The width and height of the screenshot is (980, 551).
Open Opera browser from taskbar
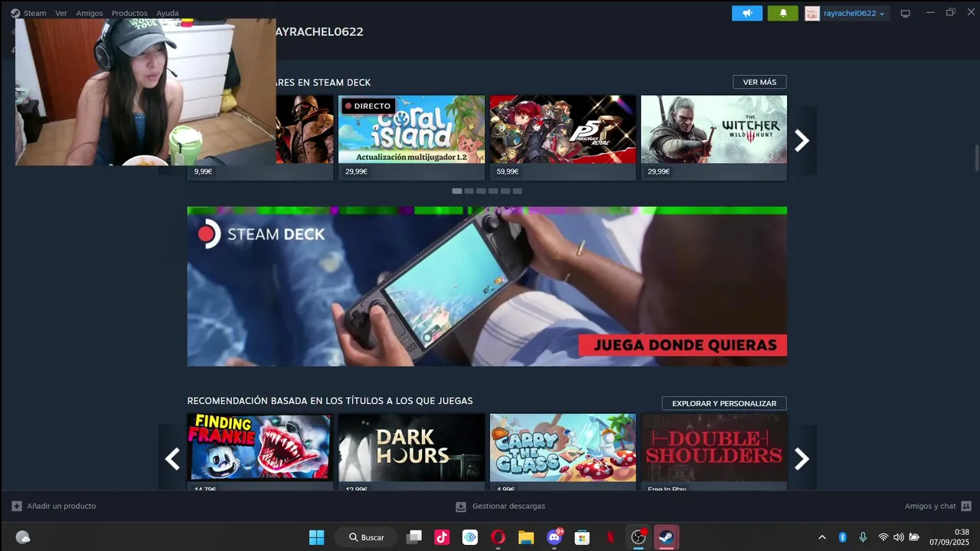[498, 537]
